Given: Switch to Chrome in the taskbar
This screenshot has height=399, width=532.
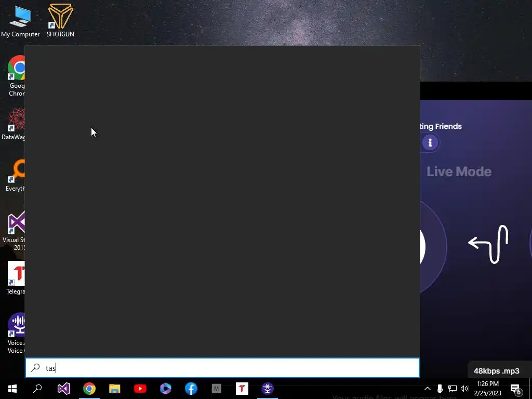Looking at the screenshot, I should click(x=89, y=389).
